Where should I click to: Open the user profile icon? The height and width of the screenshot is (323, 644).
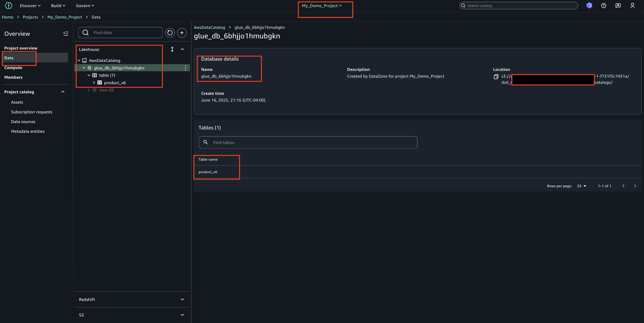click(x=633, y=6)
